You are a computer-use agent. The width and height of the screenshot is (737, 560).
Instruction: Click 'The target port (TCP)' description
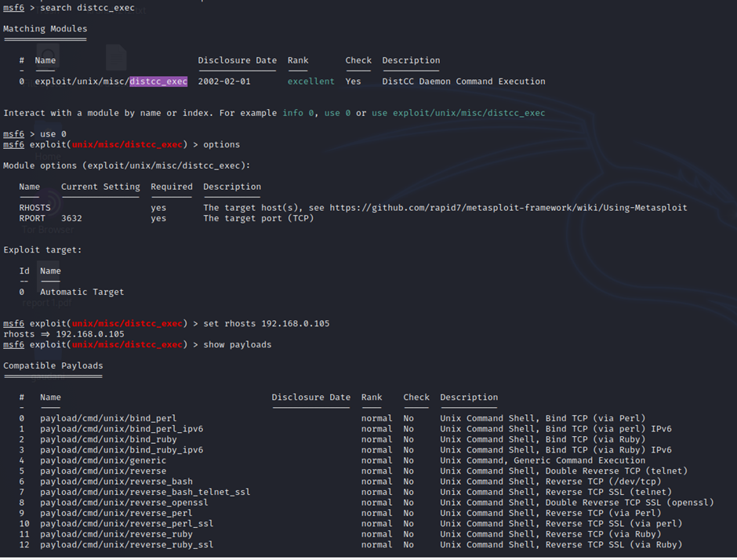coord(259,218)
